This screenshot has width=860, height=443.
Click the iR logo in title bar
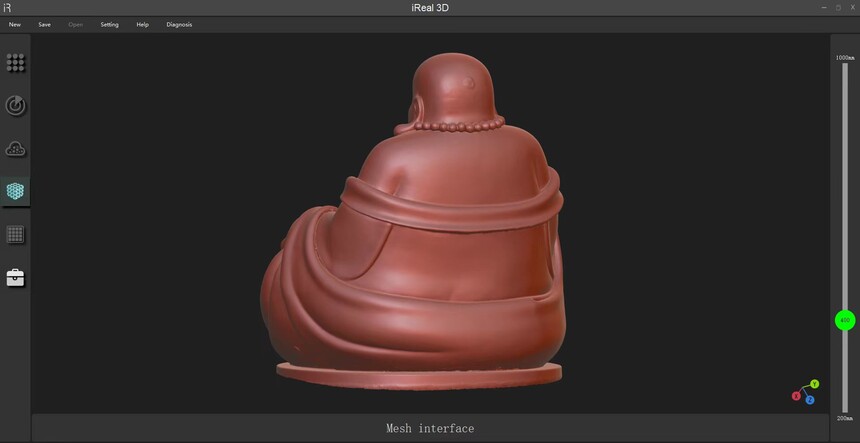[7, 8]
